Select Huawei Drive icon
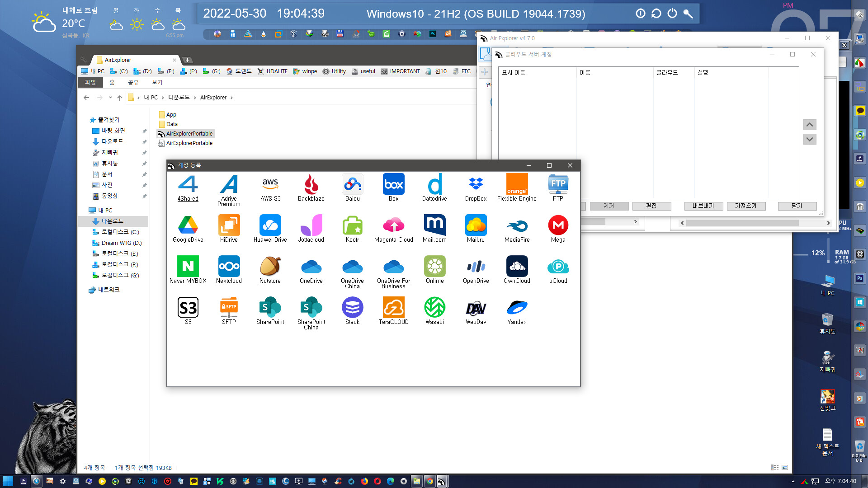 coord(270,229)
